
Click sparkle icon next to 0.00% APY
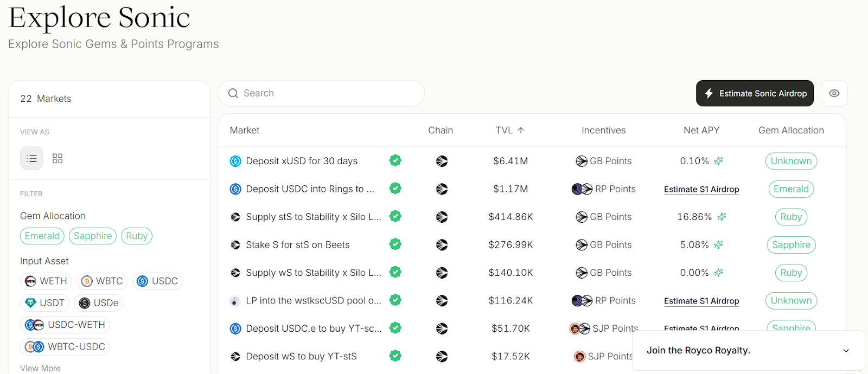coord(719,273)
